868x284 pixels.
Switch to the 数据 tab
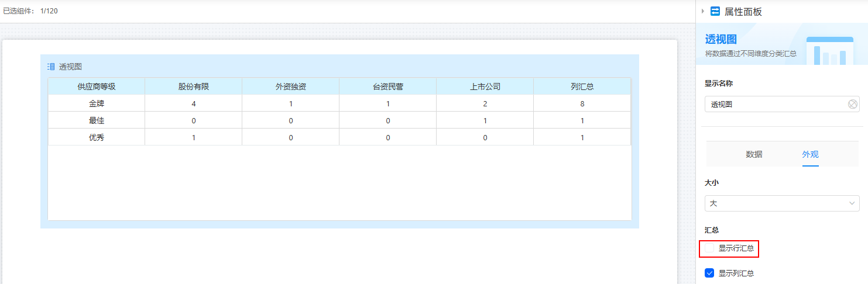[x=754, y=154]
